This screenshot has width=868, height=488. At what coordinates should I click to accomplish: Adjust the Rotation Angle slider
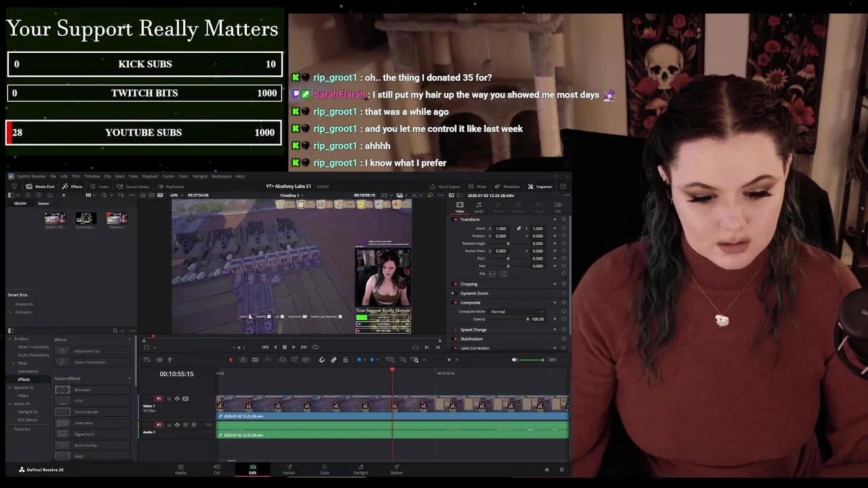click(x=508, y=243)
